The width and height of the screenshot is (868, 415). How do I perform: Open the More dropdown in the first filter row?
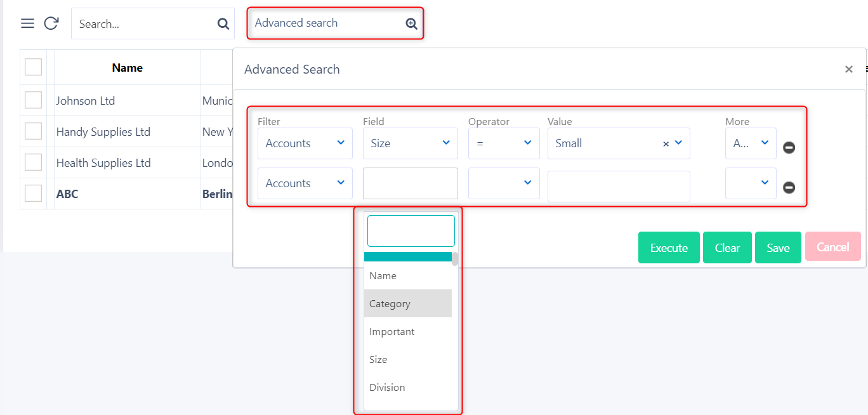point(751,143)
